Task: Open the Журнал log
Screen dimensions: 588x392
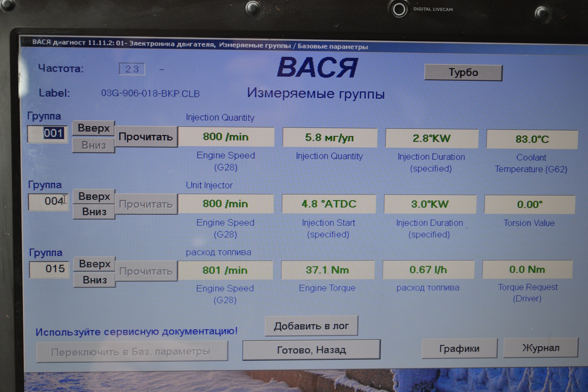Action: (x=540, y=348)
